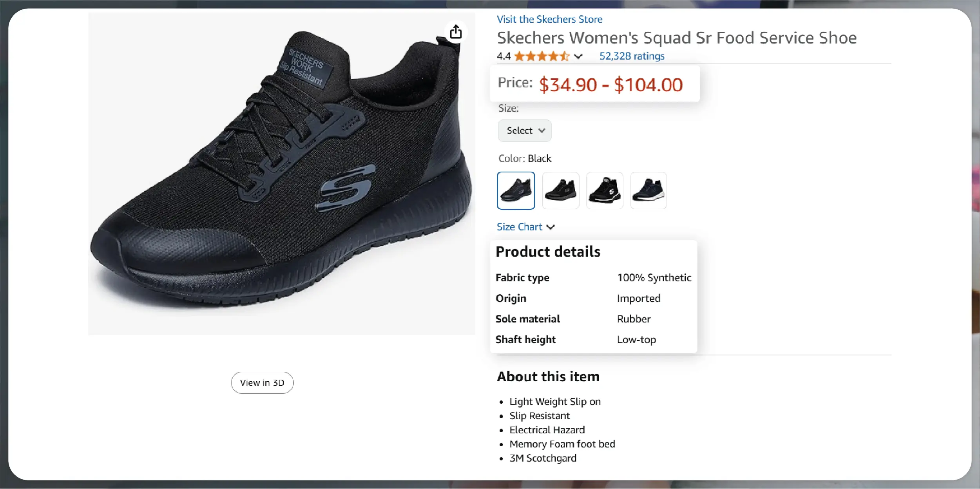
Task: Select the first, highlighted Black color swatch
Action: click(x=516, y=191)
